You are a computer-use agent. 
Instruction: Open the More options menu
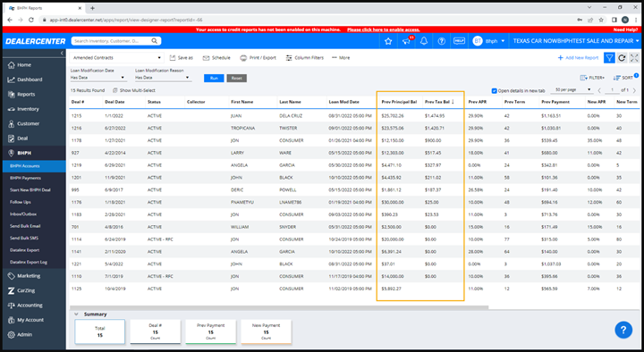click(341, 58)
